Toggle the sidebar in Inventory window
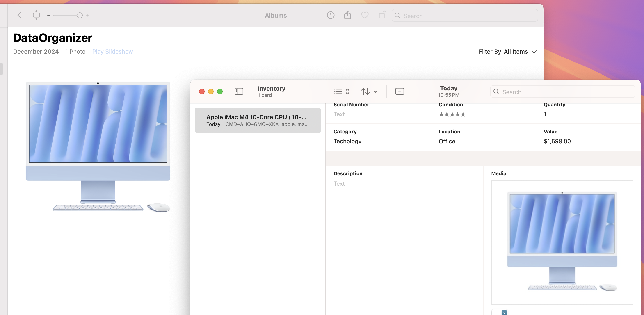This screenshot has height=315, width=644. coord(239,91)
